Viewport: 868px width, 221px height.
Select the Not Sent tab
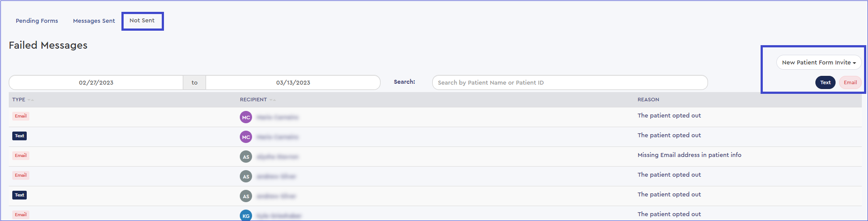pos(142,21)
